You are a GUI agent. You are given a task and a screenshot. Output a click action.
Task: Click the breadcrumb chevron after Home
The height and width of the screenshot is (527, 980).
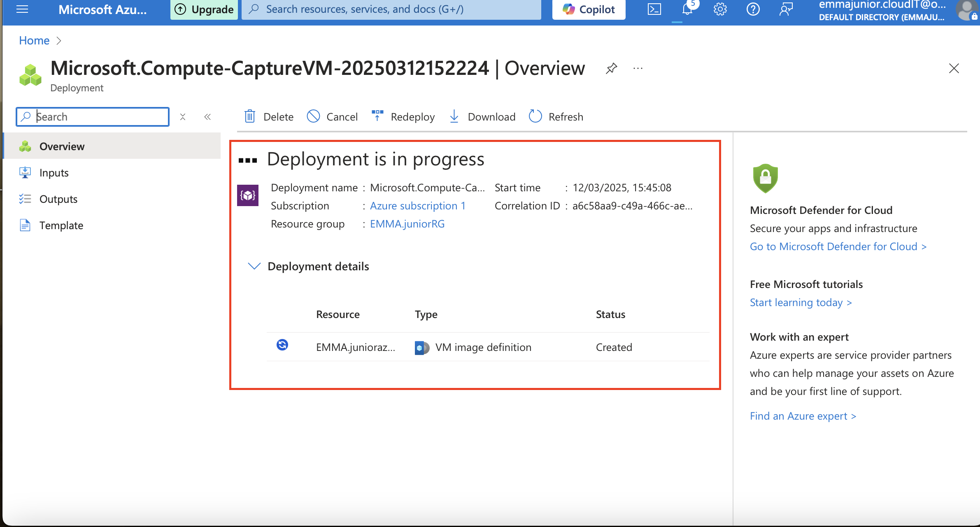click(x=59, y=41)
